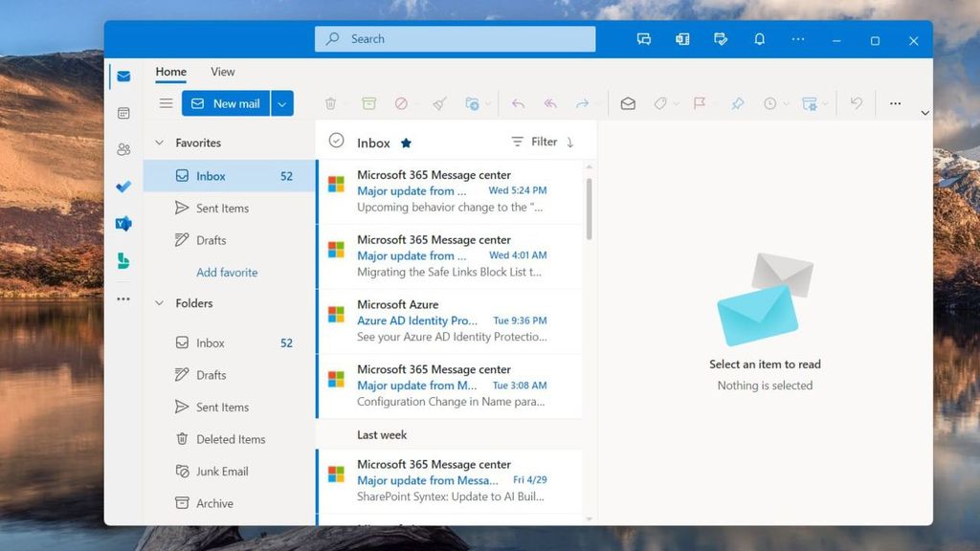Image resolution: width=980 pixels, height=551 pixels.
Task: Open the ribbon overflow chevron
Action: (924, 112)
